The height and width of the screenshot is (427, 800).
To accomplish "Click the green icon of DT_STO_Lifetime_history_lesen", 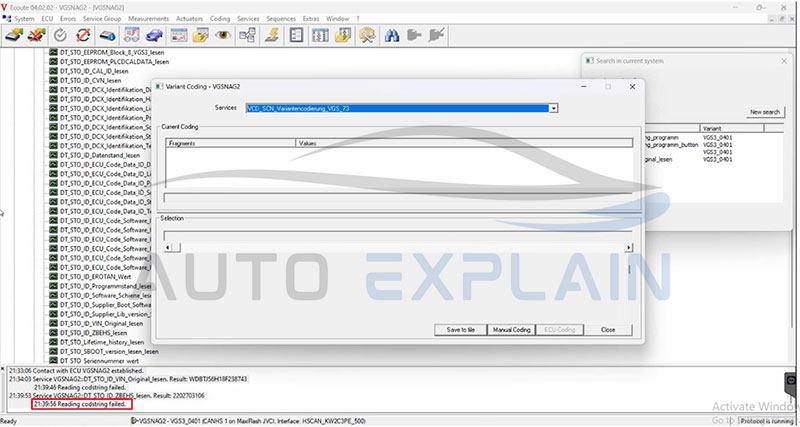I will click(x=53, y=342).
